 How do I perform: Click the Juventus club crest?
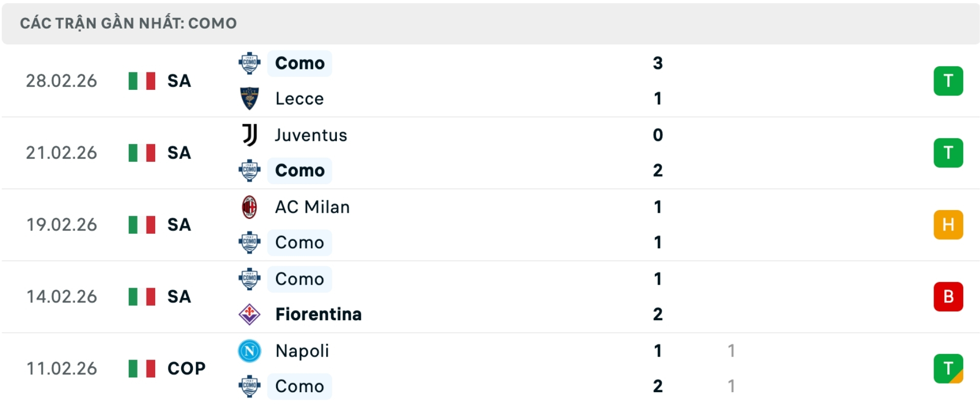click(x=250, y=135)
